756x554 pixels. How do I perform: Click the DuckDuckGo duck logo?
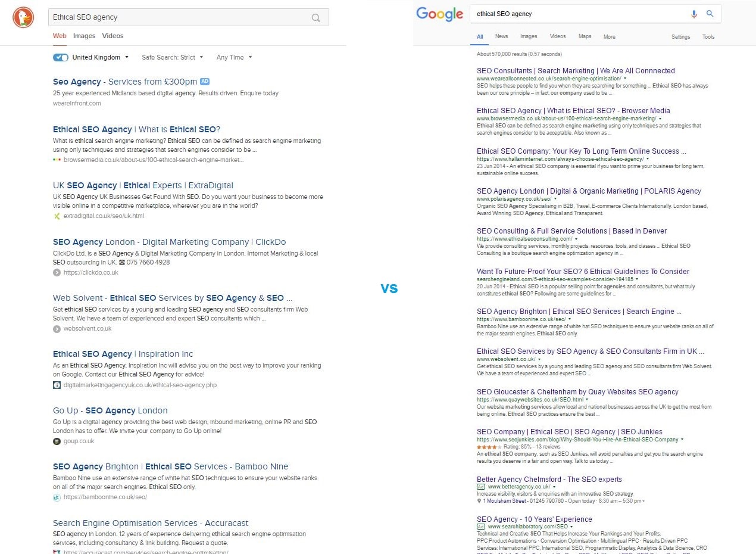click(x=23, y=18)
